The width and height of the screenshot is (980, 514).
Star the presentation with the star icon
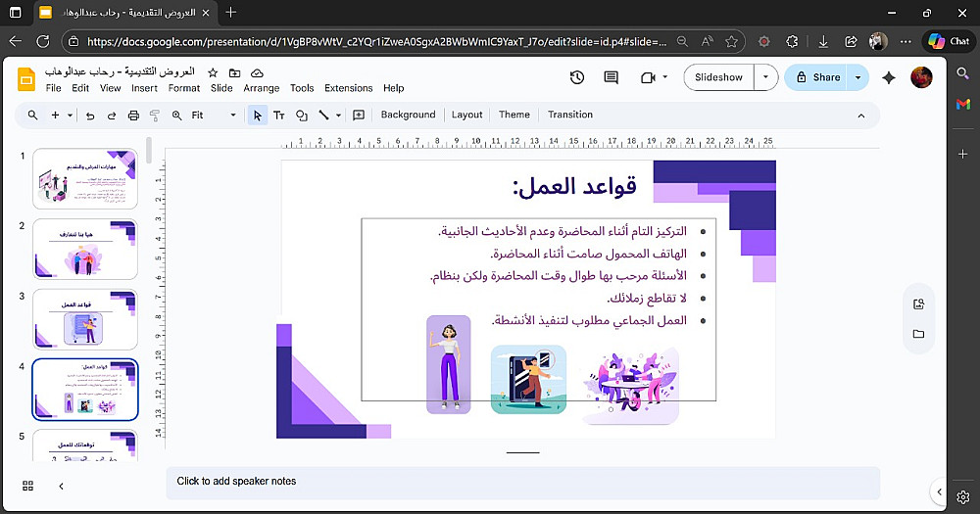213,72
